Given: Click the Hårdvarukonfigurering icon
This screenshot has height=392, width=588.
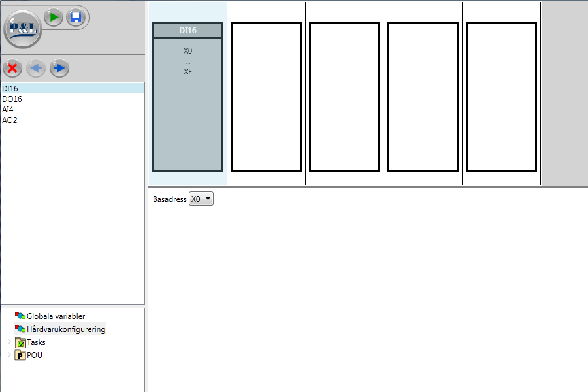Looking at the screenshot, I should point(20,329).
